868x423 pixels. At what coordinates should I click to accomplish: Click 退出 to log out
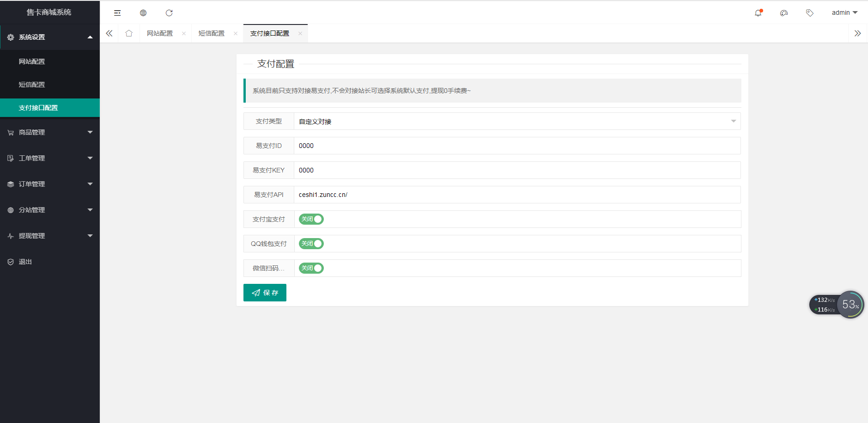pyautogui.click(x=25, y=262)
